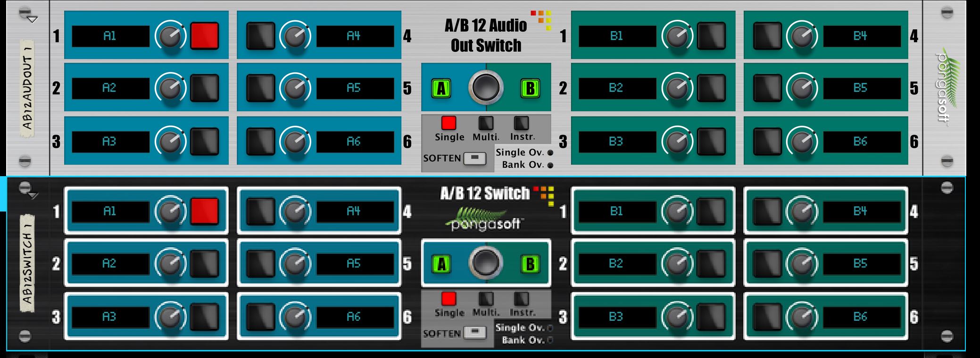980x358 pixels.
Task: Click green B button on A/B 12 Switch
Action: (x=530, y=264)
